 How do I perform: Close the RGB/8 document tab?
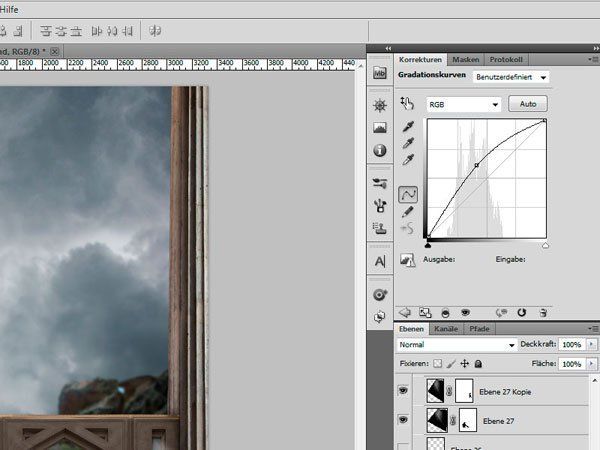tap(55, 51)
